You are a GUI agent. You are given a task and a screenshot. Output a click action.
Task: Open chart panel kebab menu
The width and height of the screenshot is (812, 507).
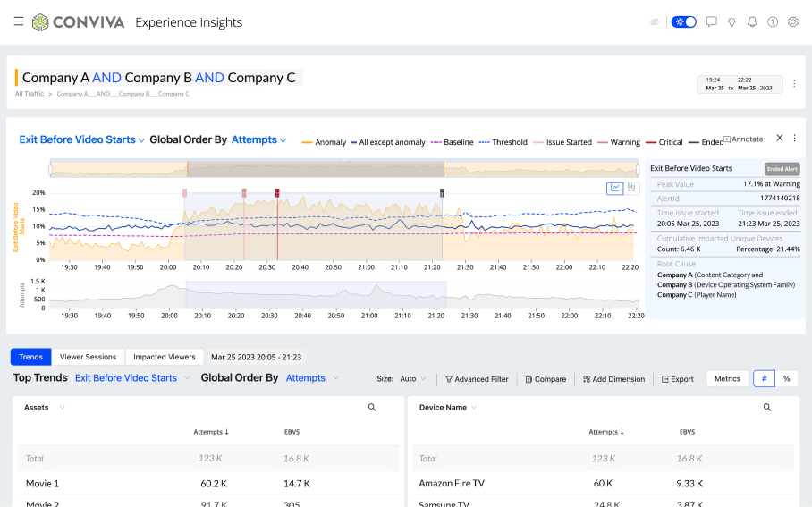pyautogui.click(x=794, y=138)
